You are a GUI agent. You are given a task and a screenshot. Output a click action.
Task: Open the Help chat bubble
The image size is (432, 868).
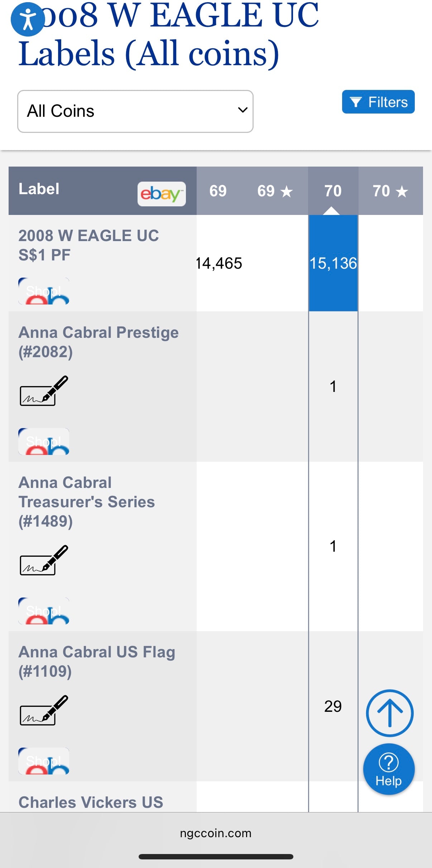click(x=389, y=769)
